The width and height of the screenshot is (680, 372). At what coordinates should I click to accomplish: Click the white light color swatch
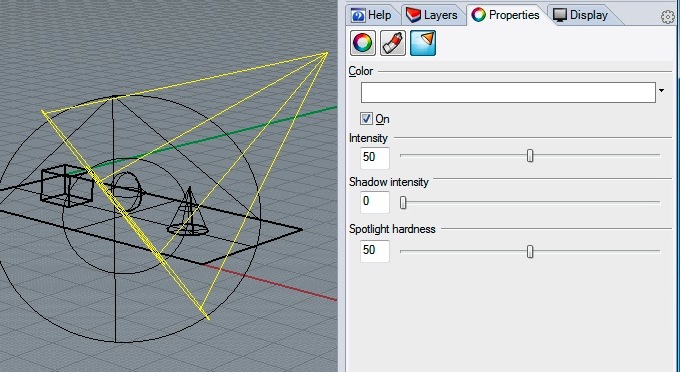pyautogui.click(x=508, y=92)
